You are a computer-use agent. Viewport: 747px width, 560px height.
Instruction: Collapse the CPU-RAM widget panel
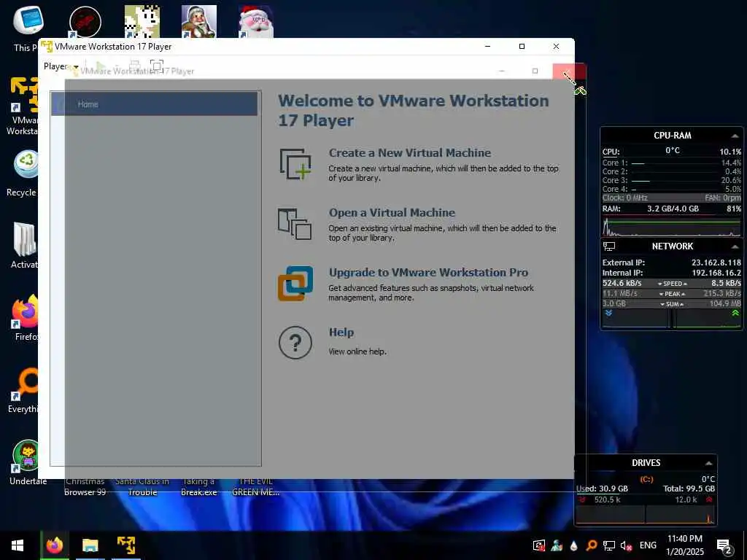pos(735,136)
